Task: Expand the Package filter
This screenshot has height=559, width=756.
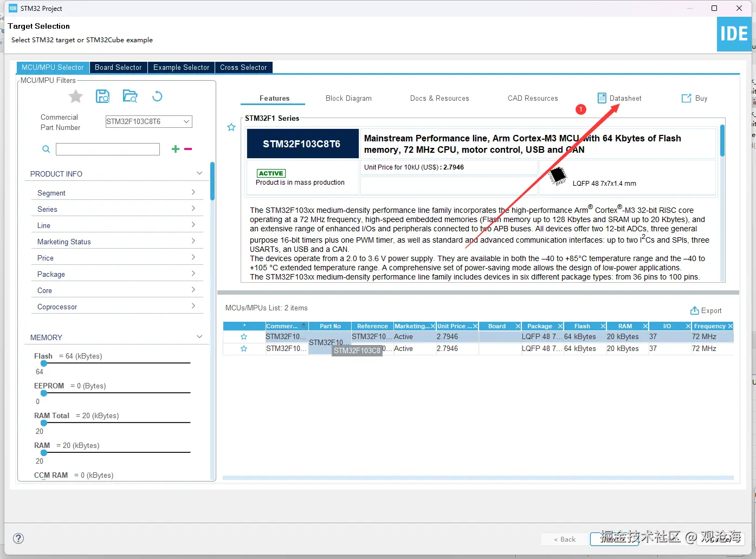Action: [117, 274]
